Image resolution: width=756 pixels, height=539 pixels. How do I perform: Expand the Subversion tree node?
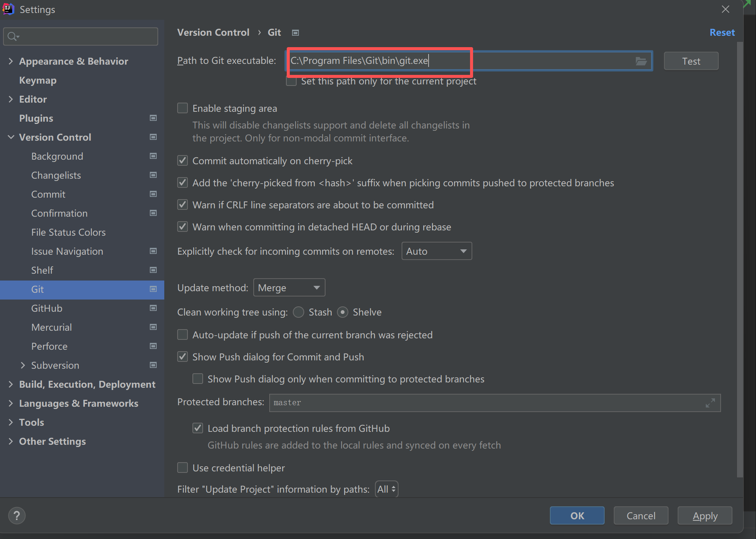click(x=23, y=365)
